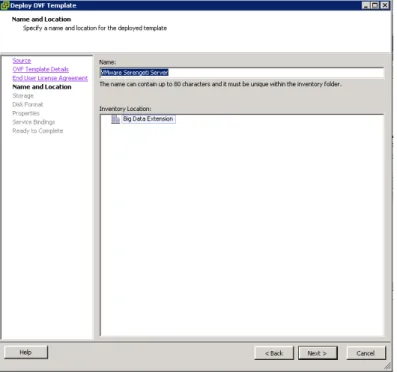Focus the Name text field
Image resolution: width=397 pixels, height=372 pixels.
coord(242,73)
